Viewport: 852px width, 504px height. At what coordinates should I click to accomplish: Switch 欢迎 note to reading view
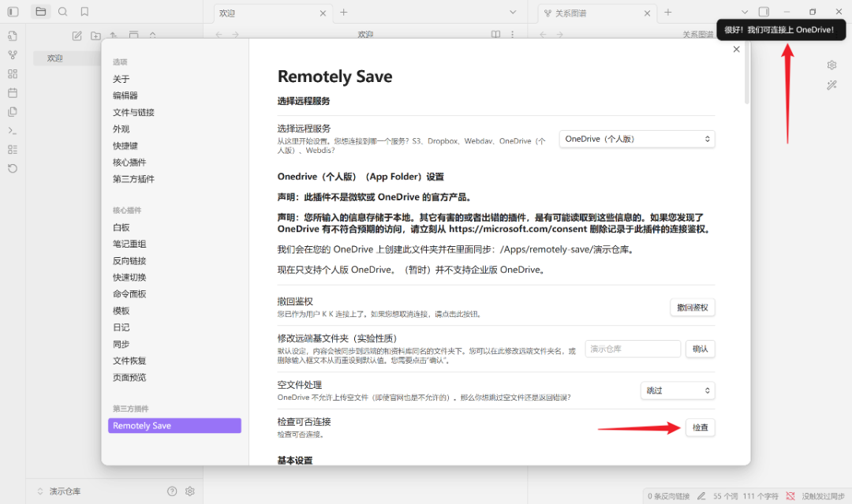(x=495, y=34)
